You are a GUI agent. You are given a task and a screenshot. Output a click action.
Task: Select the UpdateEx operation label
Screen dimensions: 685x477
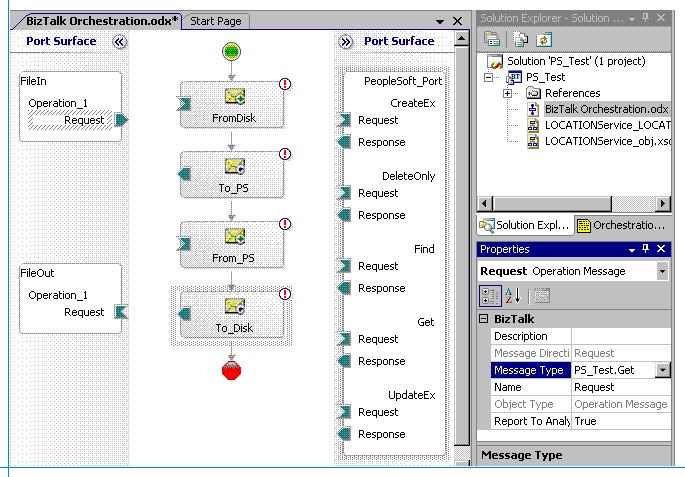(412, 395)
